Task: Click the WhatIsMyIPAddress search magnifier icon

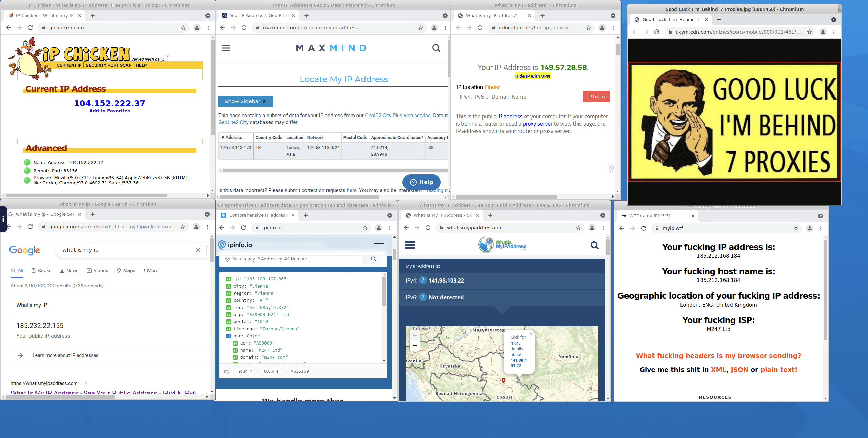Action: pyautogui.click(x=594, y=245)
